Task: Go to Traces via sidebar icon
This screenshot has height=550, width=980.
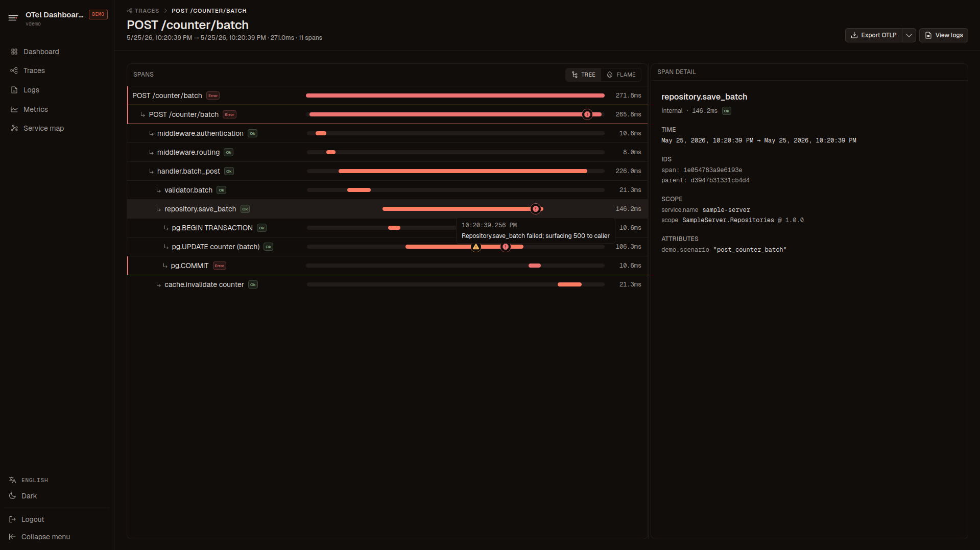Action: coord(14,70)
